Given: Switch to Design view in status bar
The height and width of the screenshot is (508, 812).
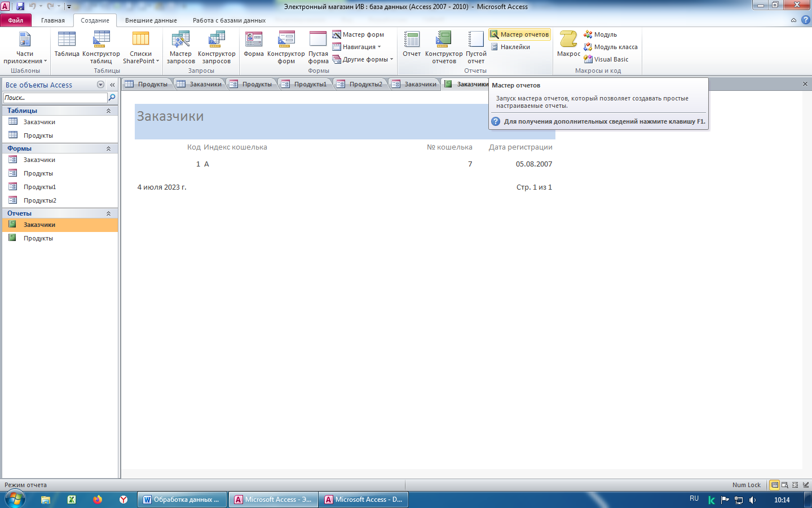Looking at the screenshot, I should pos(805,485).
